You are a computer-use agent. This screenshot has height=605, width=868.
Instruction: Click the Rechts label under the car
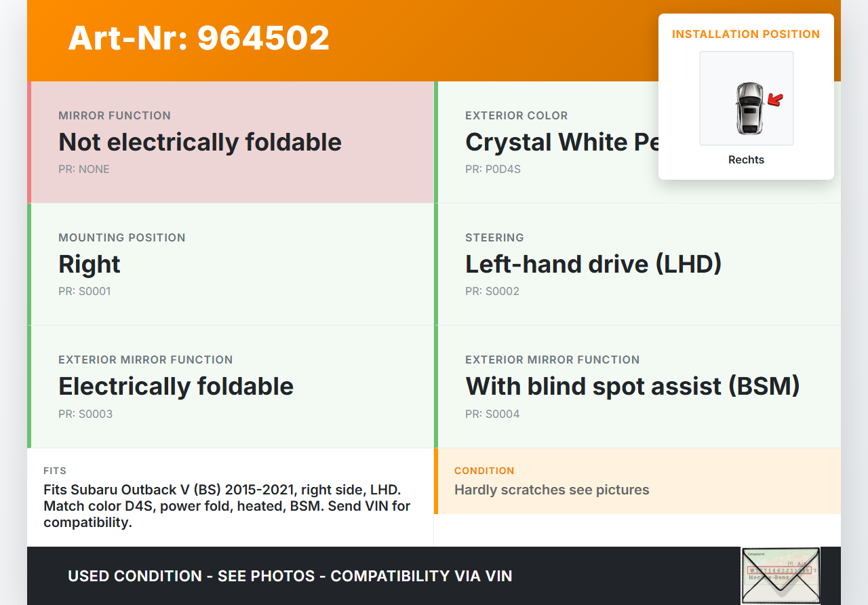pyautogui.click(x=746, y=160)
